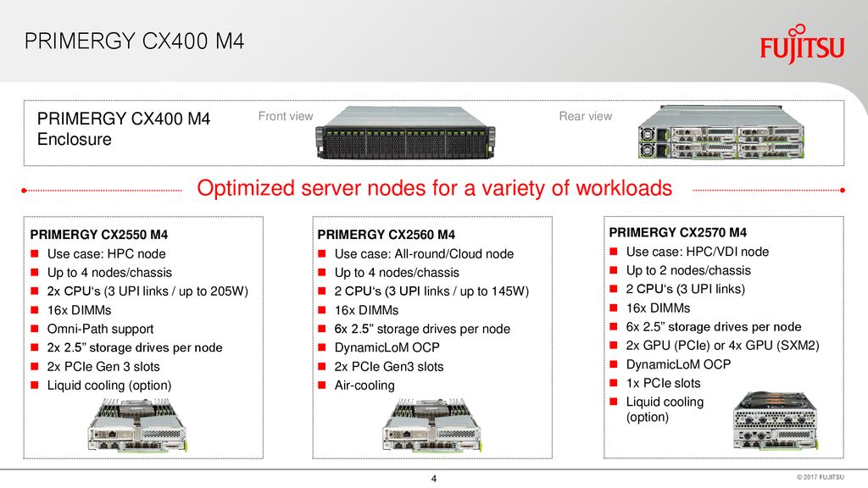Select the "Omni-Path support" line

click(100, 330)
